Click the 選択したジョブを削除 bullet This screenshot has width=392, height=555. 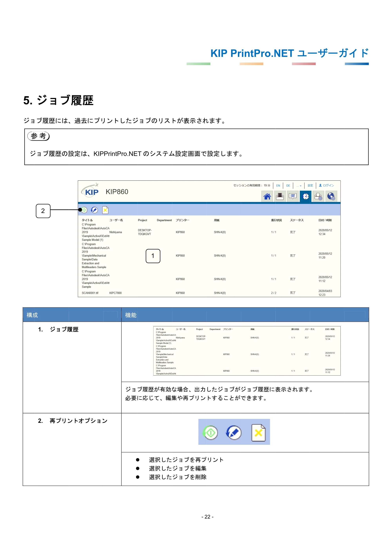[178, 477]
